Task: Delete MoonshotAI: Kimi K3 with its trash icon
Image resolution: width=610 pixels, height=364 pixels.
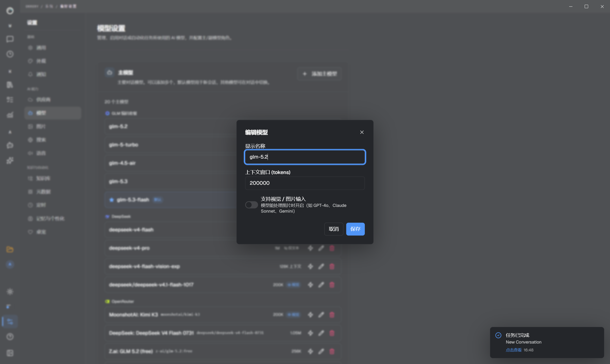Action: [x=332, y=315]
